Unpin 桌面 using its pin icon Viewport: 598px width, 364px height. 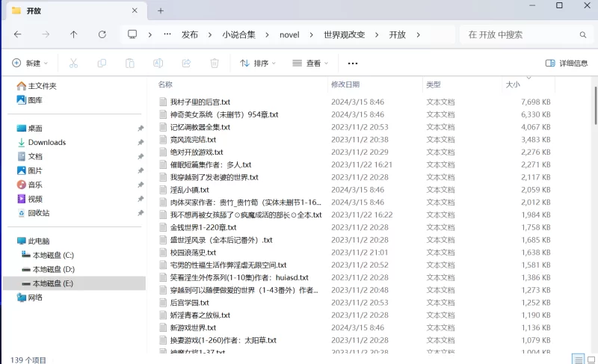coord(141,129)
